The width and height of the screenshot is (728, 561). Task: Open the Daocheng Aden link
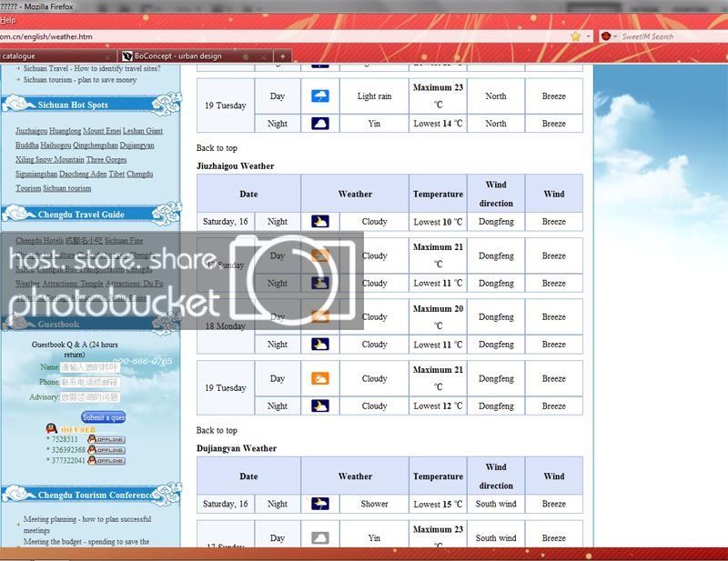coord(83,174)
